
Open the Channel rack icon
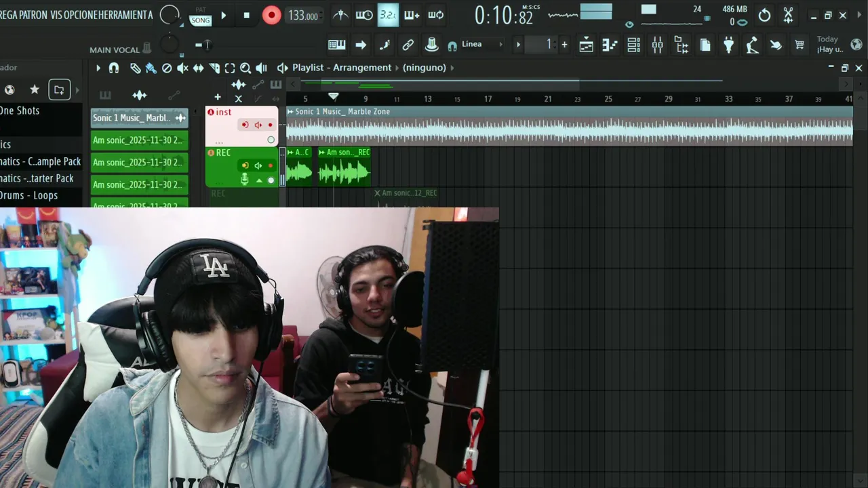click(633, 45)
